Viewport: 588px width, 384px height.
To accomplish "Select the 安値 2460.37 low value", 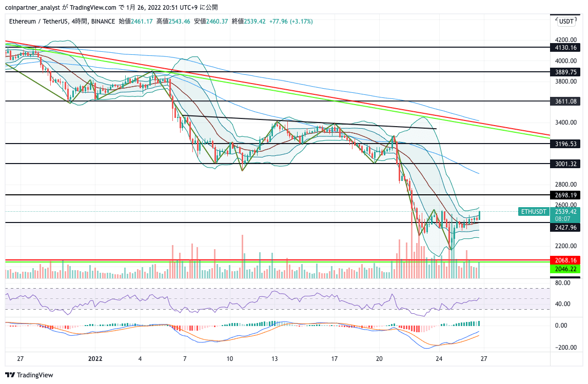I will click(x=211, y=22).
